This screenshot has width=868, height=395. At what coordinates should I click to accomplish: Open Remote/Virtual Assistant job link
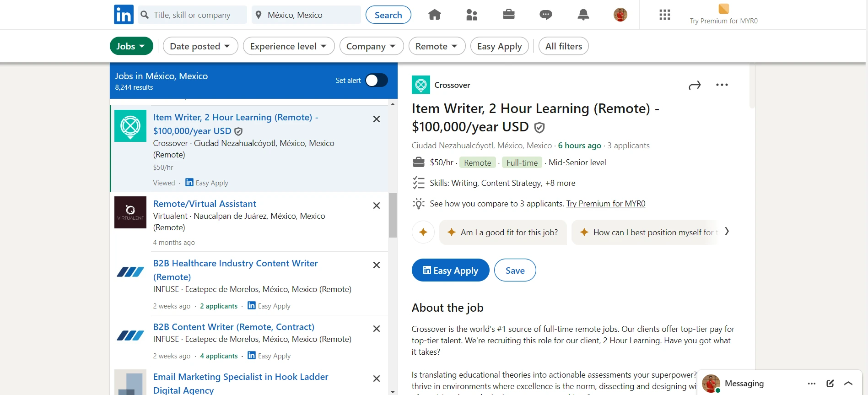click(205, 204)
